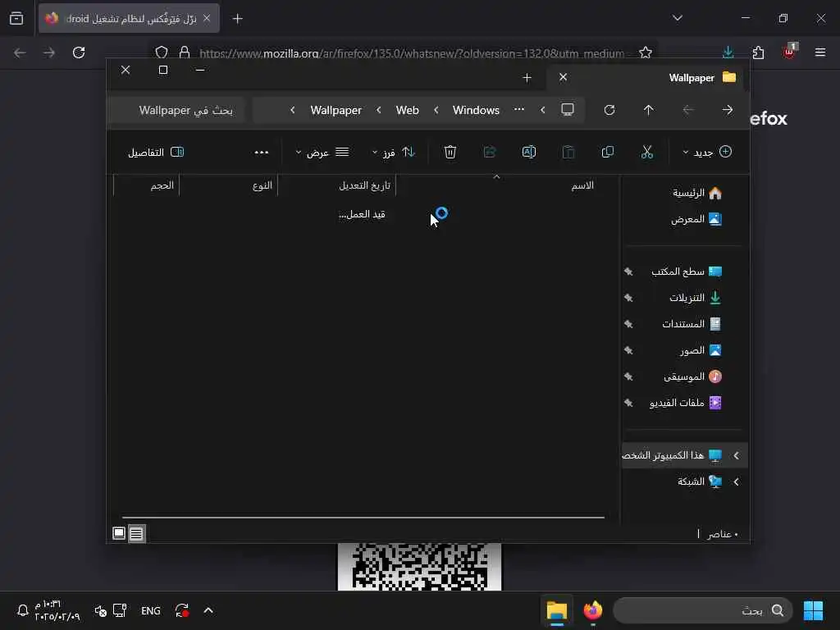Switch to details list view button
The image size is (840, 630).
(137, 533)
